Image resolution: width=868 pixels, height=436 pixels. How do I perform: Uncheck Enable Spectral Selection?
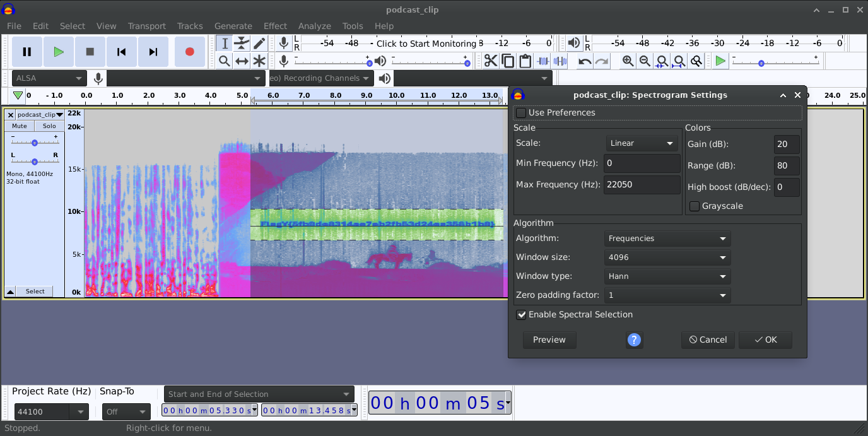521,315
